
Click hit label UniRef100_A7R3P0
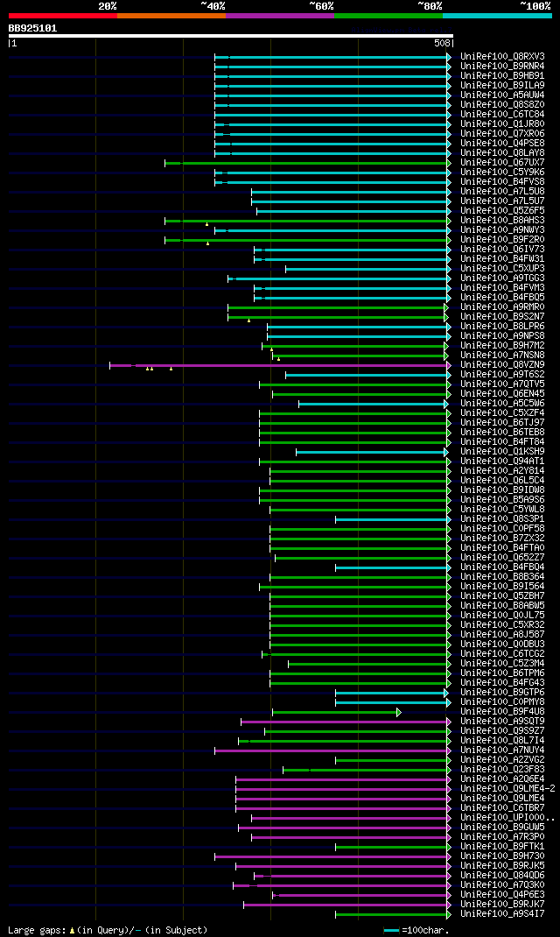pos(502,837)
